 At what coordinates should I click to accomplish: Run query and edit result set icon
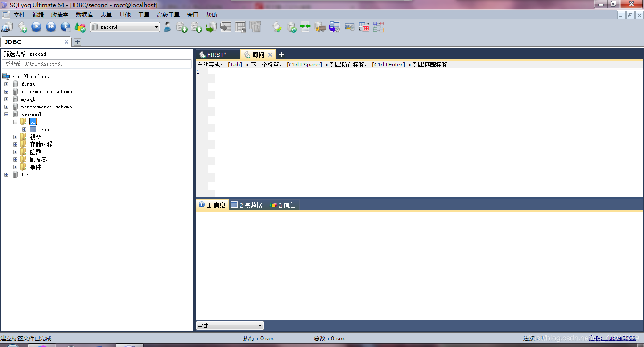[66, 27]
